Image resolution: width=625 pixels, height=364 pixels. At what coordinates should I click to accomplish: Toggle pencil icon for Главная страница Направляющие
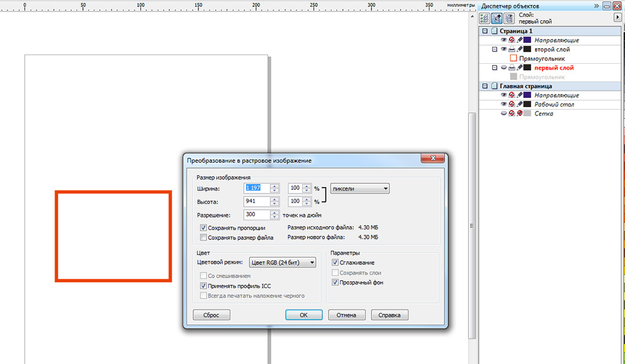click(x=519, y=95)
